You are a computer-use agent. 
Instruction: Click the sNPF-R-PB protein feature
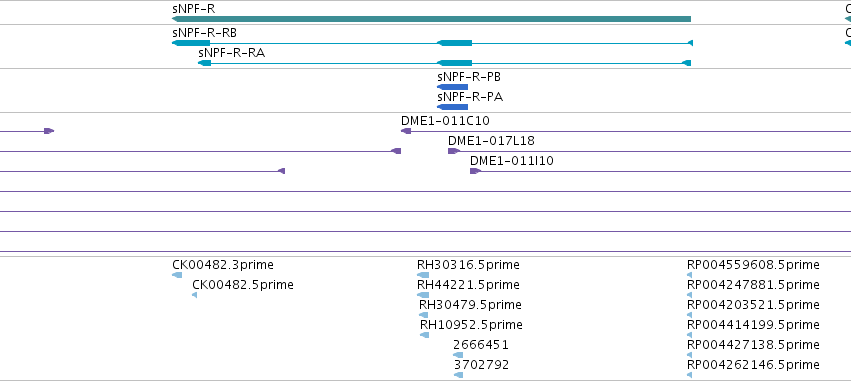click(452, 87)
